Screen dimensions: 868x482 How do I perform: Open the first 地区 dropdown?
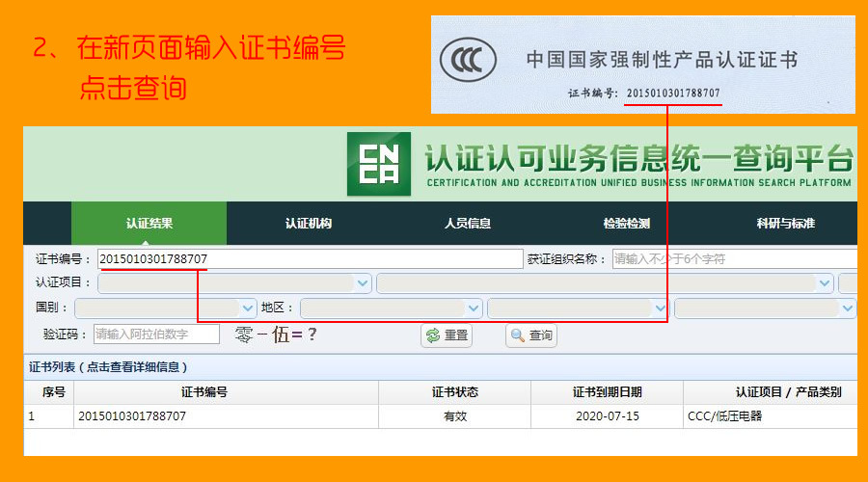click(x=392, y=308)
